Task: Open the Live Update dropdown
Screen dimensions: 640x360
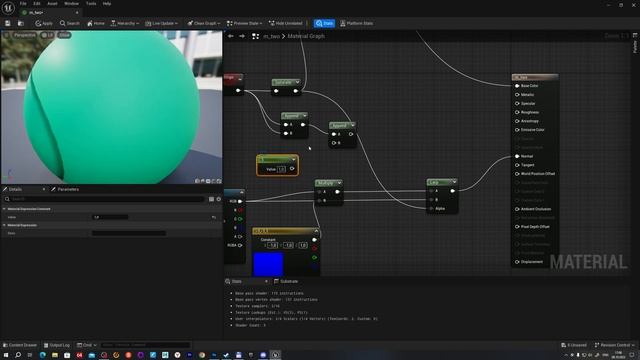Action: click(162, 23)
